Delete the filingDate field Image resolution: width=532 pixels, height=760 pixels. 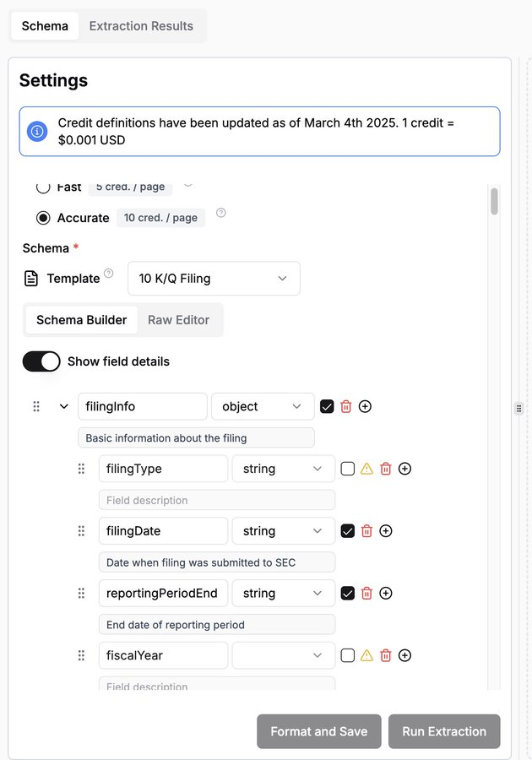click(366, 531)
